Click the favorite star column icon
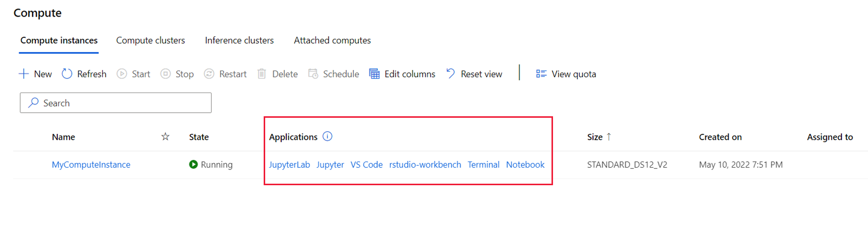Viewport: 868px width, 230px height. (165, 136)
